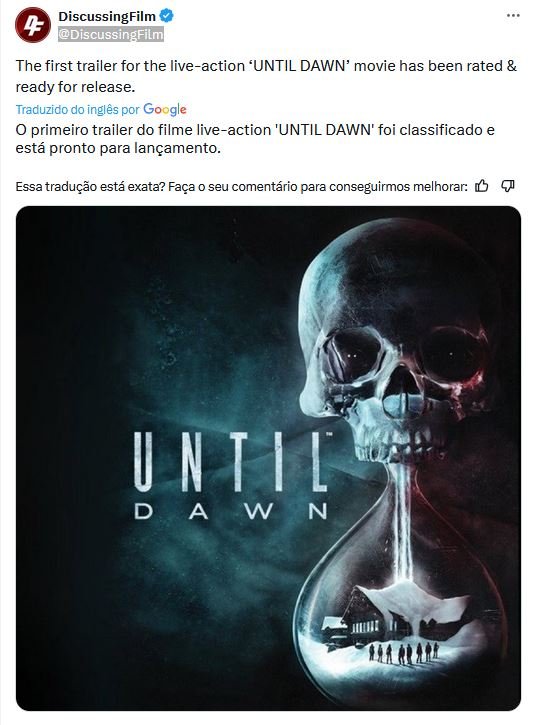The image size is (536, 725).
Task: Click the skull's left eye socket
Action: 352,355
